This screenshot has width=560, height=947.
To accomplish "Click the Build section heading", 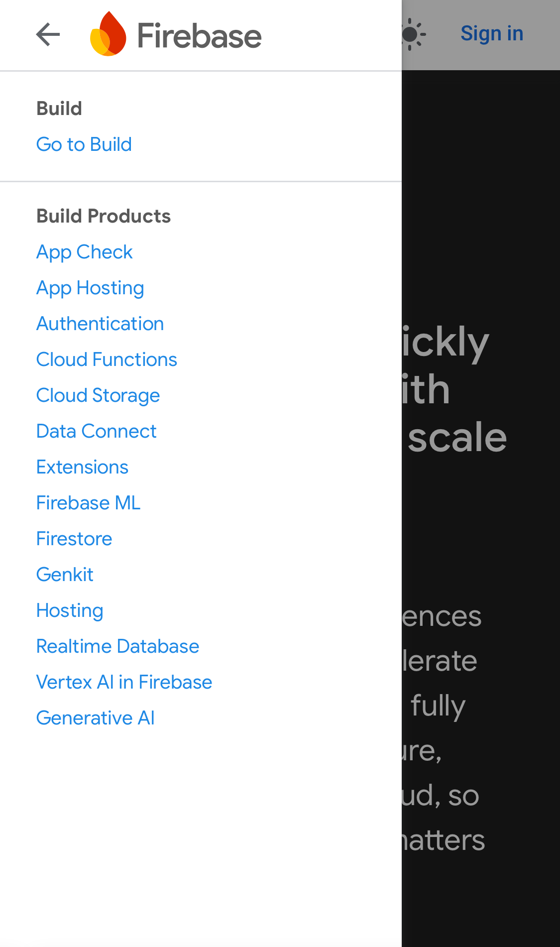I will click(59, 108).
